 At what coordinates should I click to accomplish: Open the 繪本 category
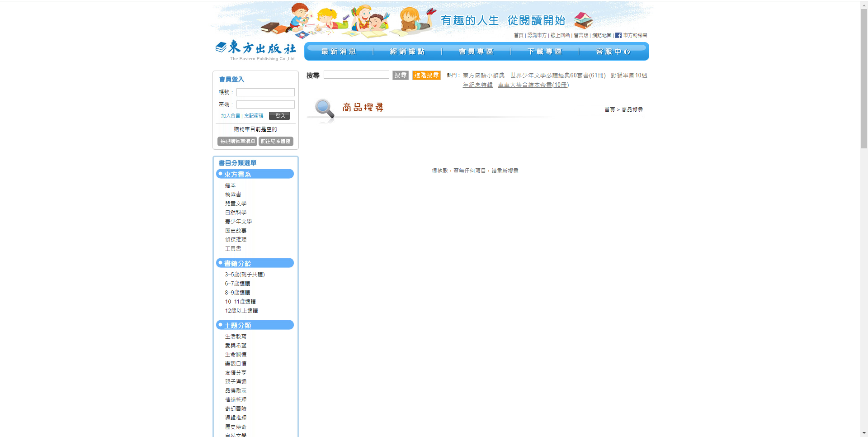(231, 185)
